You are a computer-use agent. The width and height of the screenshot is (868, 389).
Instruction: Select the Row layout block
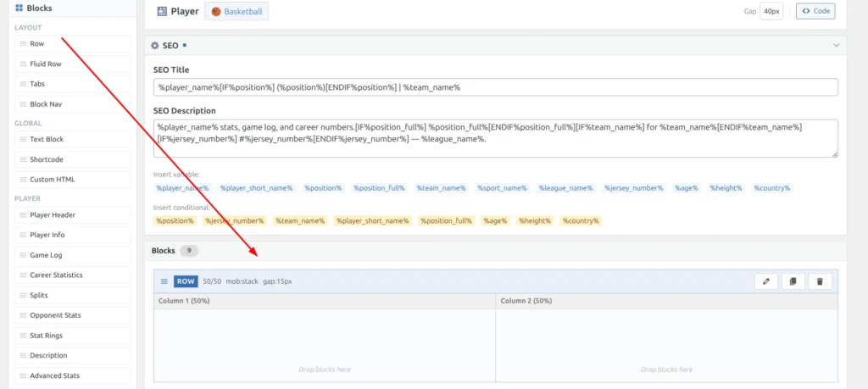point(73,44)
